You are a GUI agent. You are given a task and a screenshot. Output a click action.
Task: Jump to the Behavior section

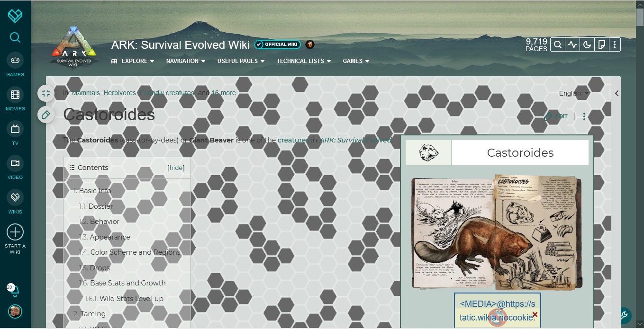click(99, 222)
